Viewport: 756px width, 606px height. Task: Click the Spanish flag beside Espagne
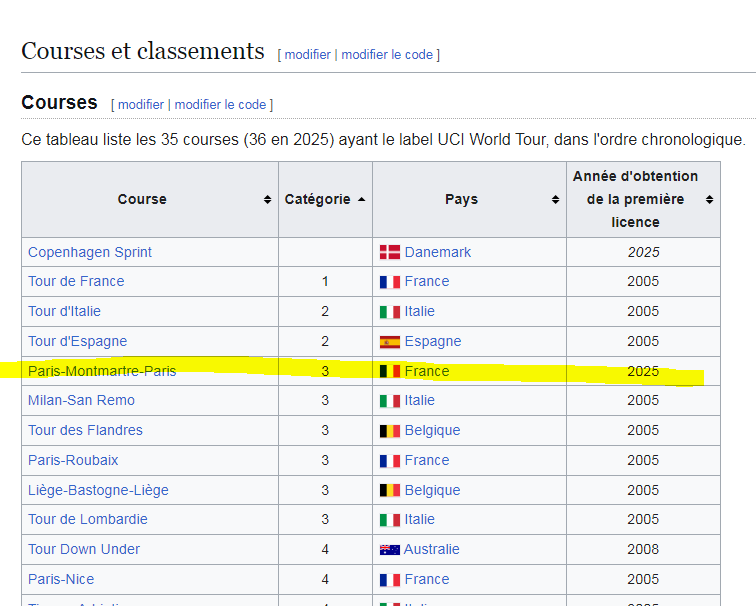pos(390,341)
